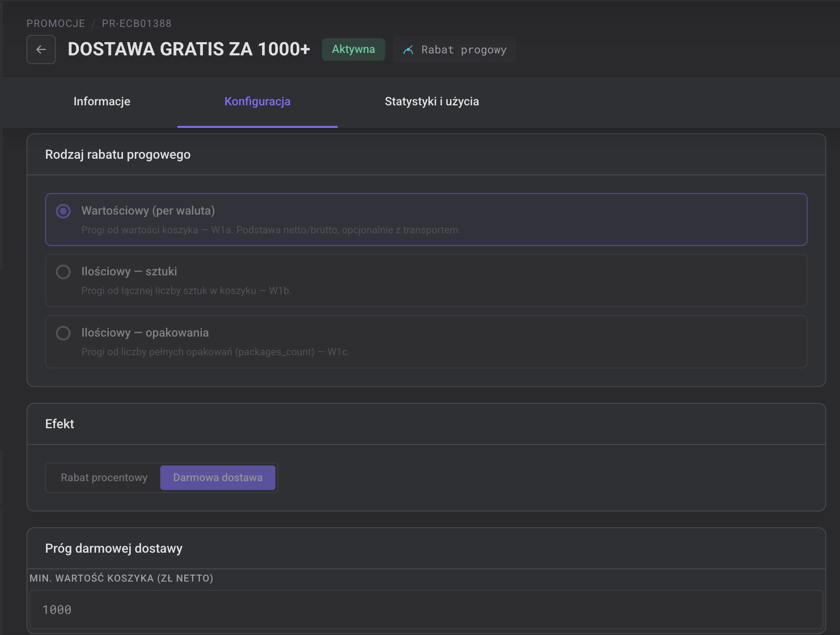
Task: Set effect to Darmowa dostawa
Action: click(x=218, y=478)
